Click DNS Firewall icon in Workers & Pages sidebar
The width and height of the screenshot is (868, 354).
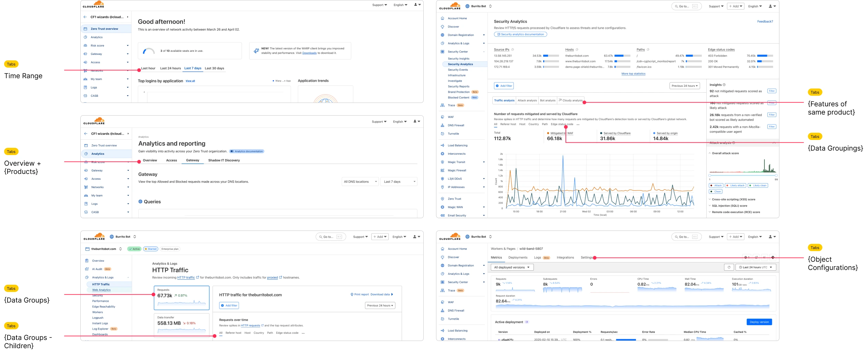pyautogui.click(x=442, y=311)
